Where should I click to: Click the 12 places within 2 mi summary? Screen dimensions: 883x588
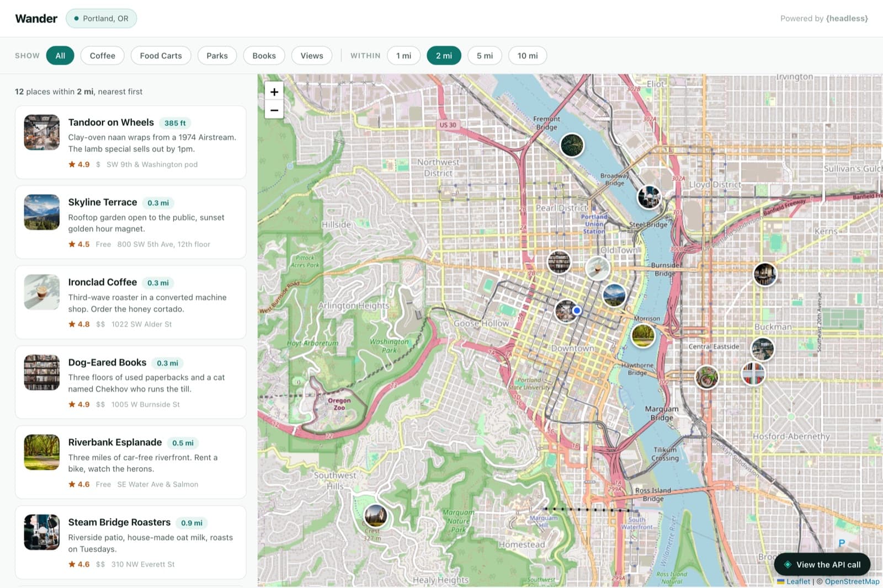79,92
